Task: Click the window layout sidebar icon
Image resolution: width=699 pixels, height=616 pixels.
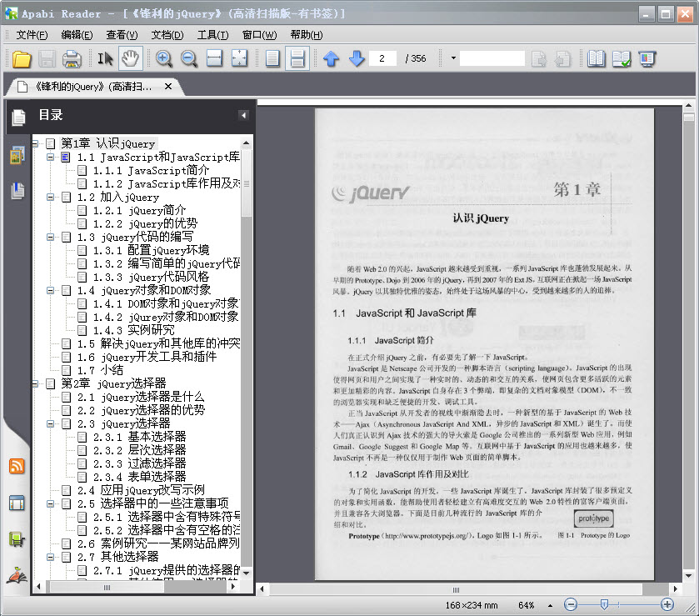Action: pos(17,503)
